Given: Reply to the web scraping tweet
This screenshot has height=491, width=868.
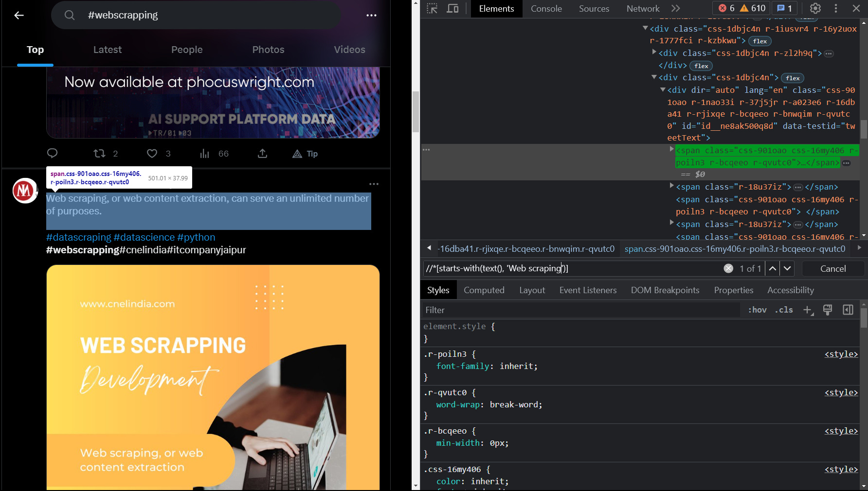Looking at the screenshot, I should click(53, 154).
